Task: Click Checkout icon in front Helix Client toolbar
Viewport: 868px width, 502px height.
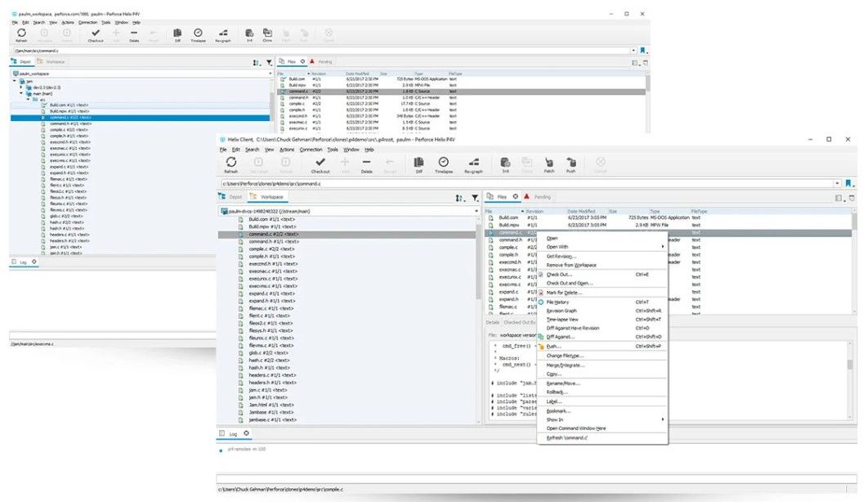Action: coord(320,162)
